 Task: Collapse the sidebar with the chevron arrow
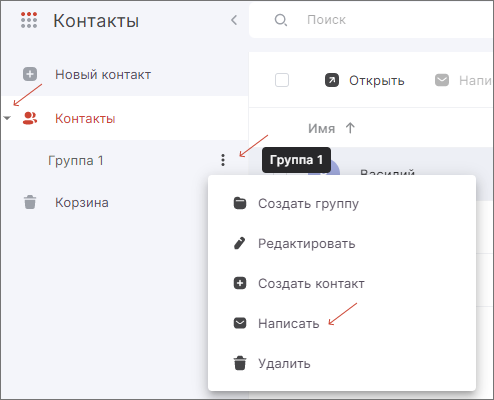pos(234,20)
